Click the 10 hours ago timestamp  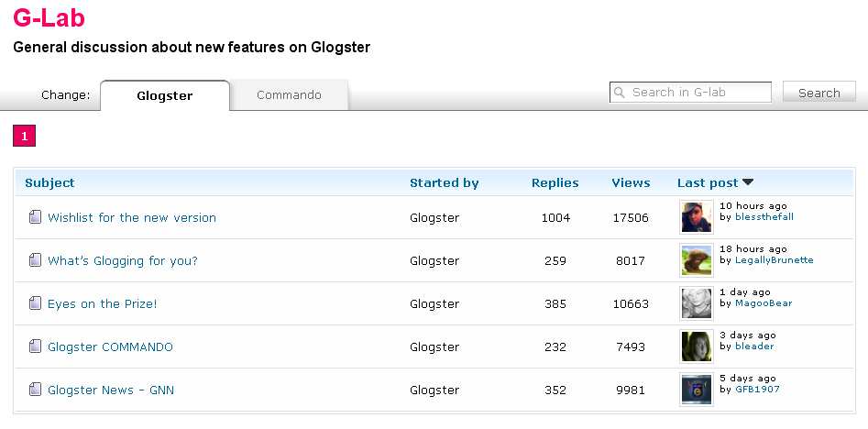pos(753,206)
